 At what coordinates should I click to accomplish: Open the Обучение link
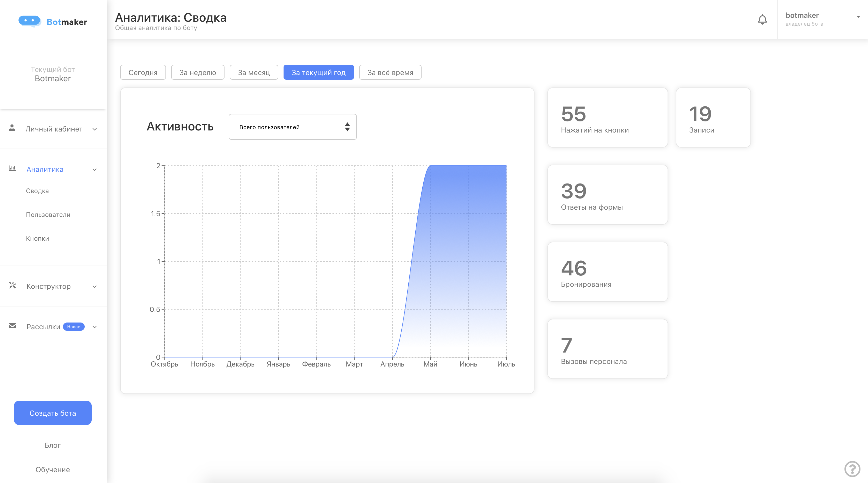[x=53, y=470]
